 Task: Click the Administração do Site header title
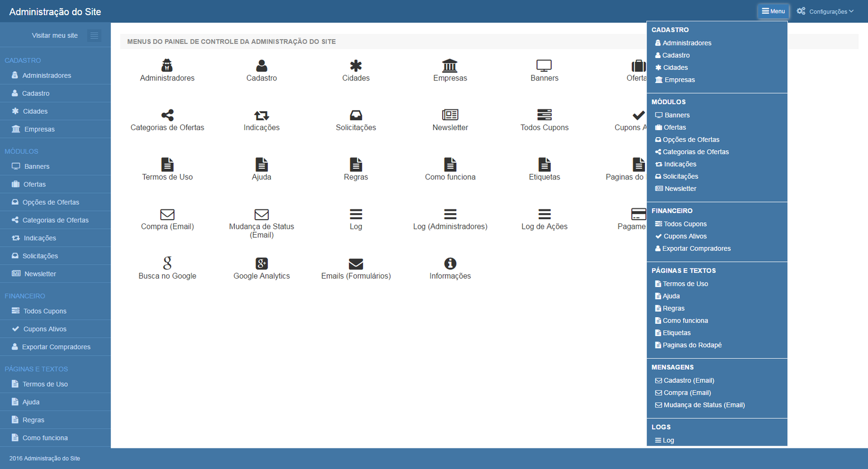pos(55,11)
